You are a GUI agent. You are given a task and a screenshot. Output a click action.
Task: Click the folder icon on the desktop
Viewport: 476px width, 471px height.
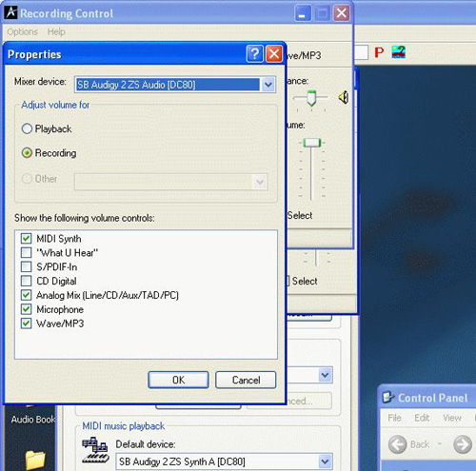pyautogui.click(x=35, y=460)
